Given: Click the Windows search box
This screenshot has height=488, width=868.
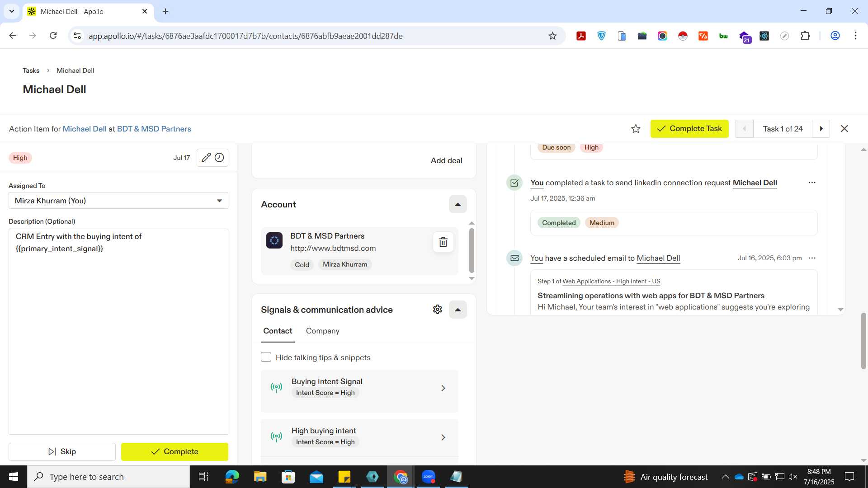Looking at the screenshot, I should [x=108, y=477].
